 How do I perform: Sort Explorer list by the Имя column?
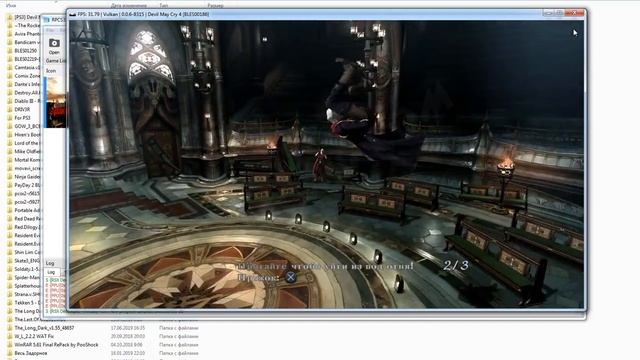[11, 6]
